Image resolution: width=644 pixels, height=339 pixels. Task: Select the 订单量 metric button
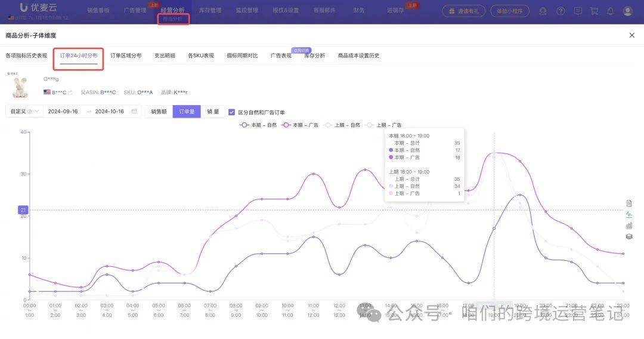click(187, 112)
